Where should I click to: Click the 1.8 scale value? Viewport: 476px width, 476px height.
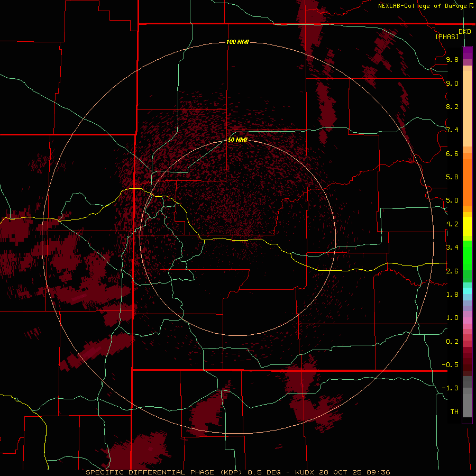452,295
